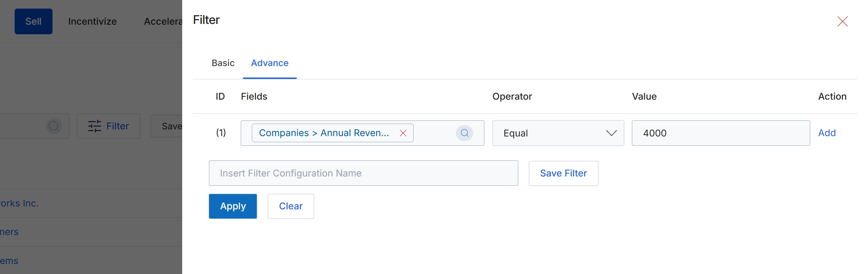Open the Incentivize menu item
The image size is (868, 274).
point(93,21)
